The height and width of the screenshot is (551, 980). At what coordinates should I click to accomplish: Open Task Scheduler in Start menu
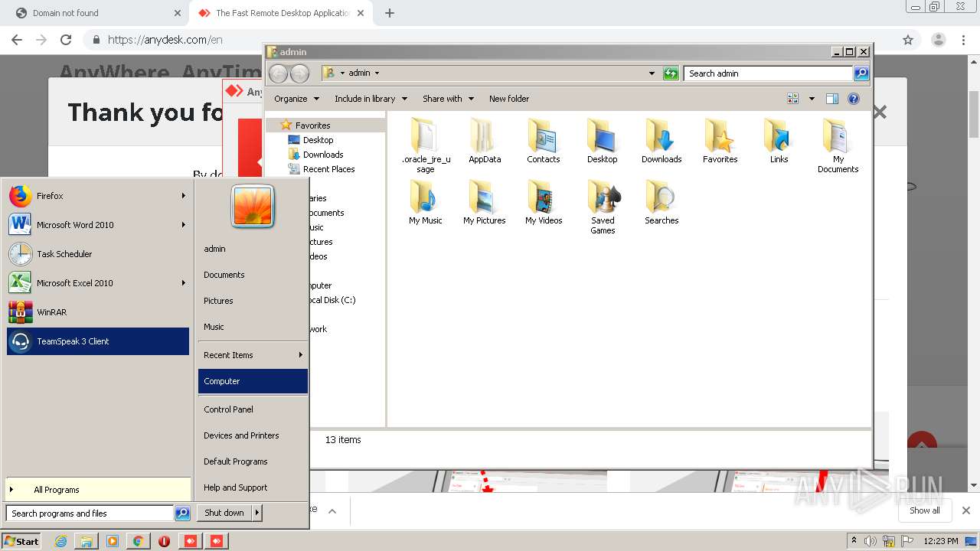click(x=98, y=254)
